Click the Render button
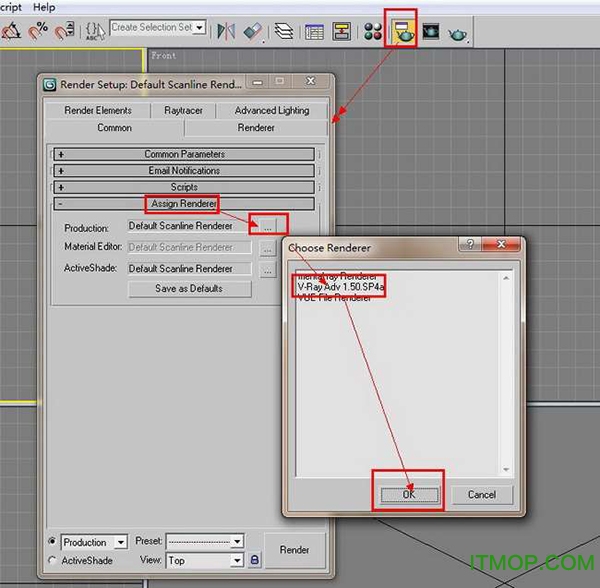This screenshot has height=588, width=600. [294, 550]
